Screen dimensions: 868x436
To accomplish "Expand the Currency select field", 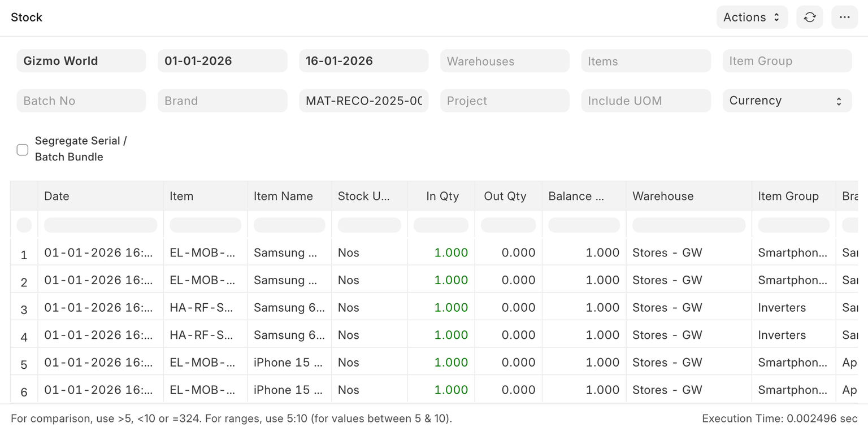I will click(x=787, y=101).
